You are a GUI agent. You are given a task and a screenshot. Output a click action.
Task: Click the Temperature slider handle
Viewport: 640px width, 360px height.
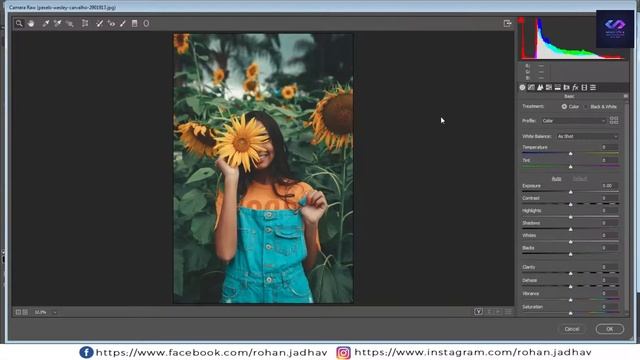click(x=571, y=154)
